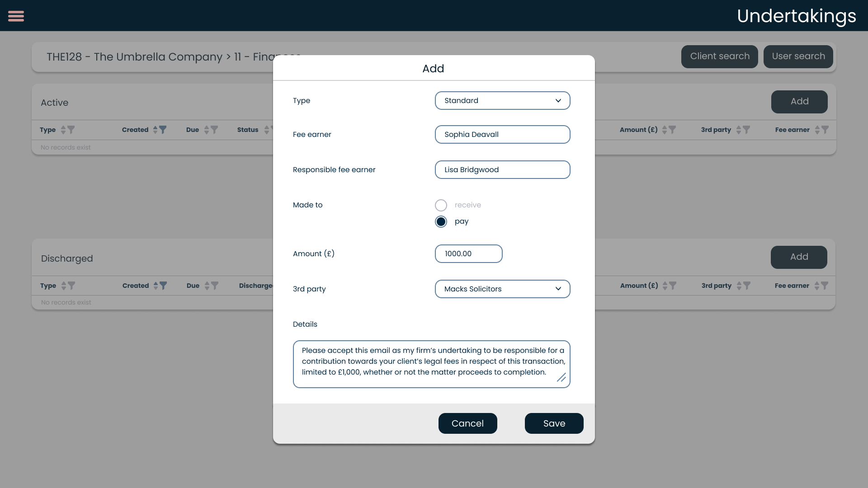The height and width of the screenshot is (488, 868).
Task: Sort Active table by Created column
Action: pyautogui.click(x=155, y=130)
